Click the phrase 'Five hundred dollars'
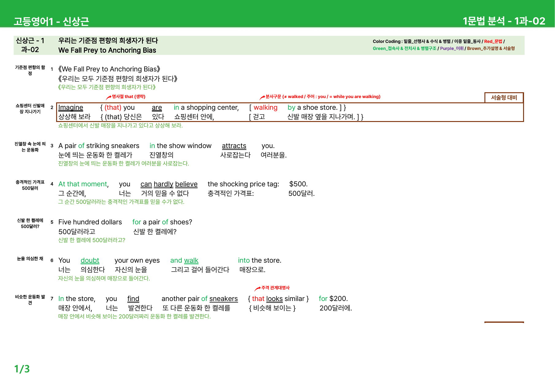This screenshot has width=555, height=392. tap(90, 222)
